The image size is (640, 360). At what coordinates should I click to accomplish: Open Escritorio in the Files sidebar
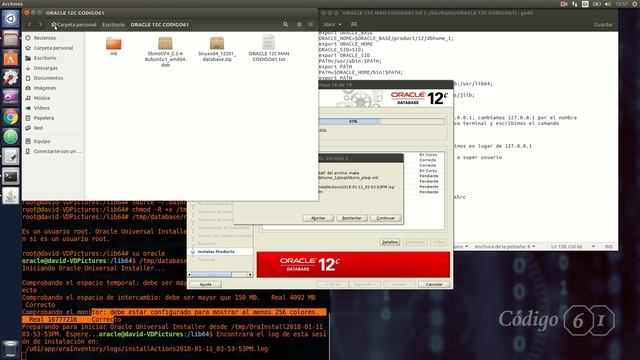click(x=45, y=58)
